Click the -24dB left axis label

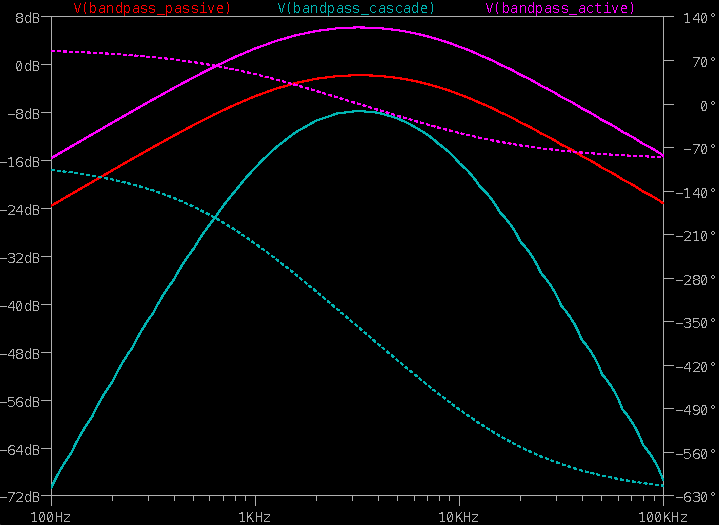[x=23, y=209]
